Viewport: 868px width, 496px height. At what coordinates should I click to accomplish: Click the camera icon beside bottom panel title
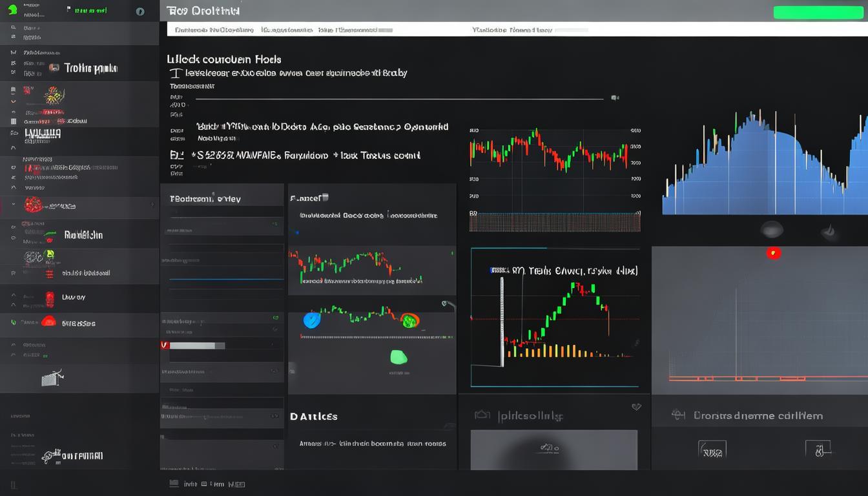click(x=482, y=416)
